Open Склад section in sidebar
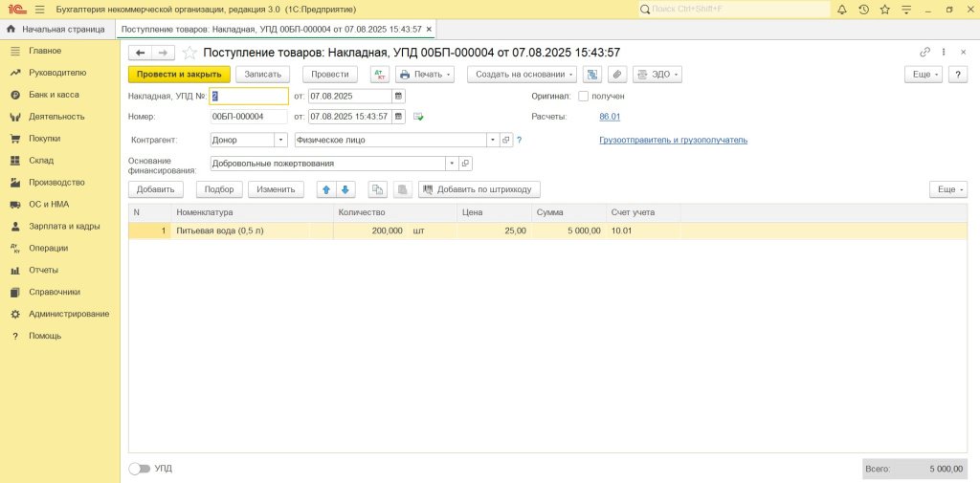 pos(41,161)
